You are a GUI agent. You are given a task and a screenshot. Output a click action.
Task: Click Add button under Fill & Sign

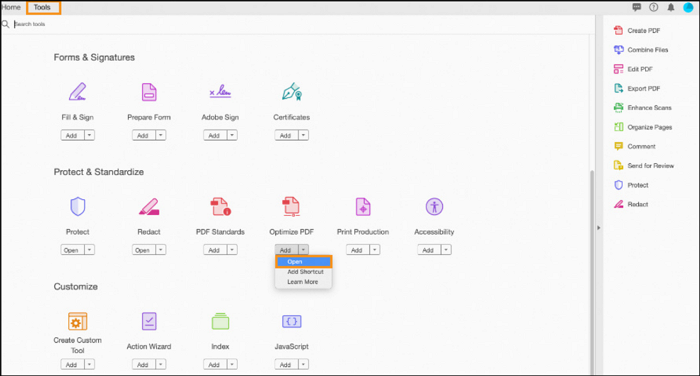[72, 135]
